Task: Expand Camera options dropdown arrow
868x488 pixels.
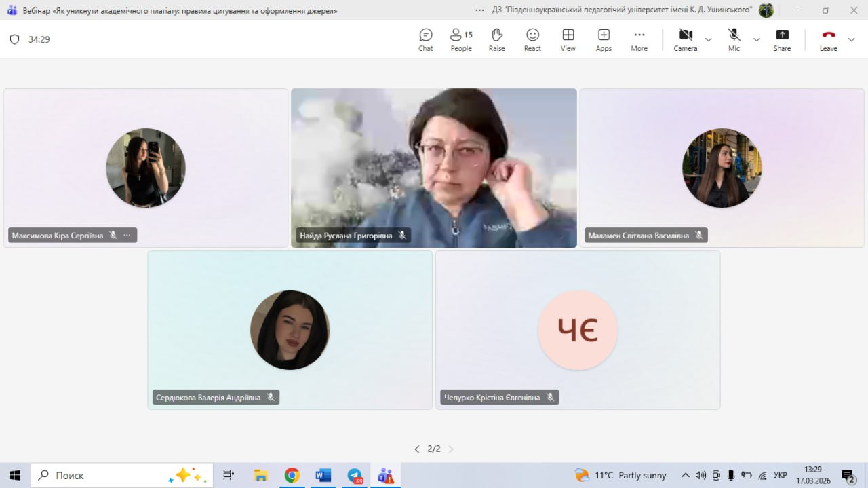Action: (x=709, y=39)
